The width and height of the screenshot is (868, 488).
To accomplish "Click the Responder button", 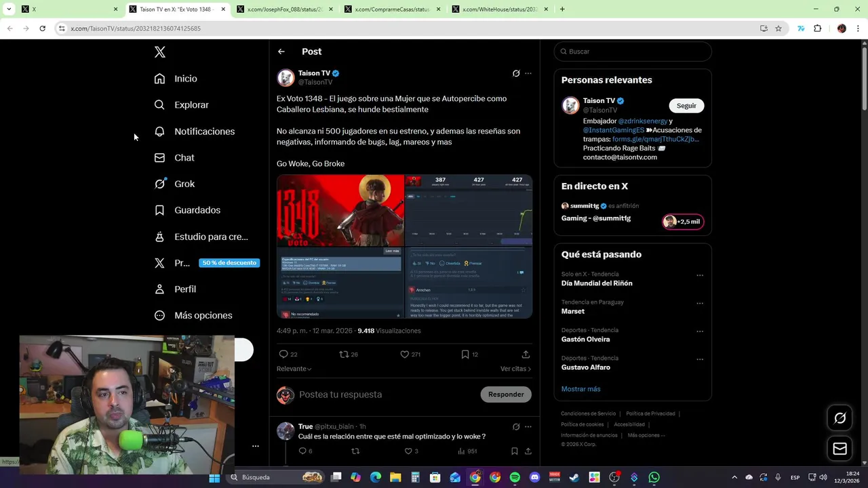I will pos(506,394).
